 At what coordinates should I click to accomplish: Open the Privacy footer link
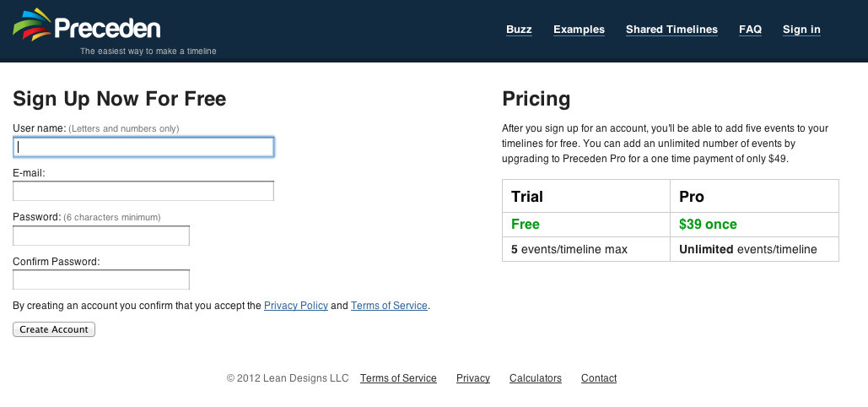pos(473,378)
